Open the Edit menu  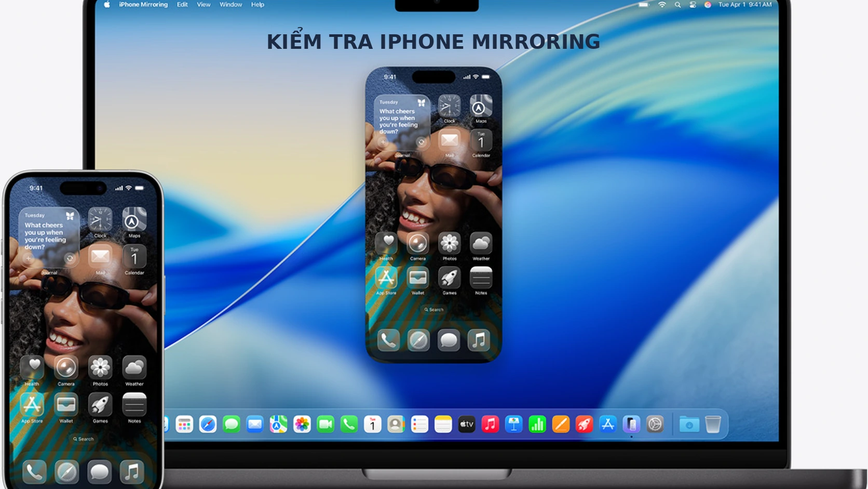[182, 5]
